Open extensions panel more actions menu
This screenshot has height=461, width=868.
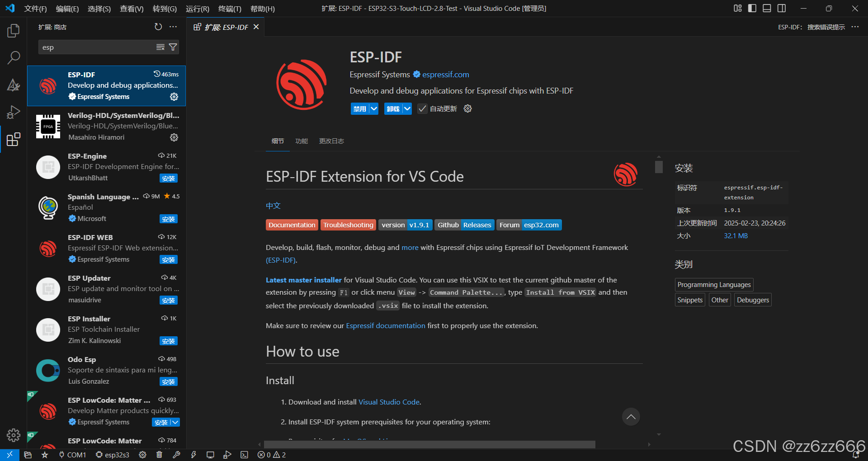click(x=173, y=27)
